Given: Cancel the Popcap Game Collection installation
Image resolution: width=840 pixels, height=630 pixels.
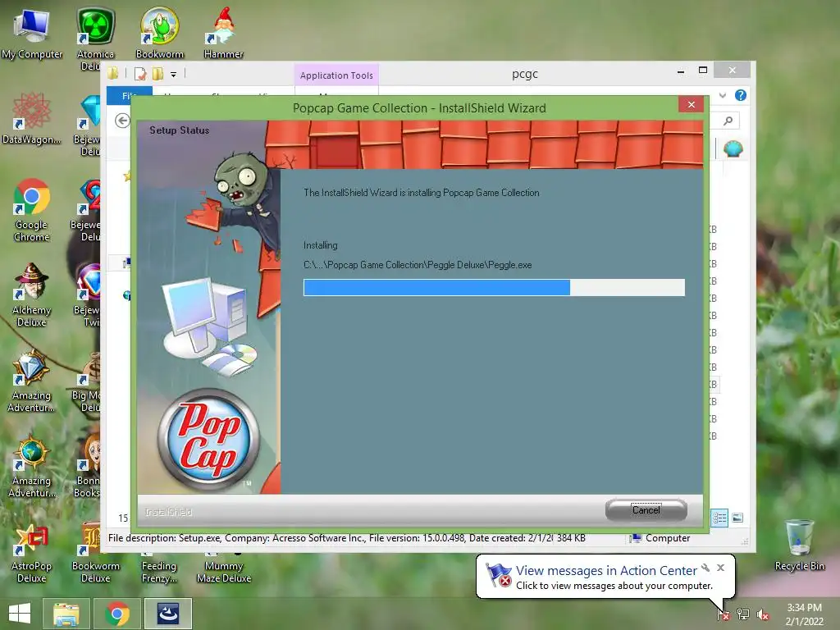Looking at the screenshot, I should 646,510.
